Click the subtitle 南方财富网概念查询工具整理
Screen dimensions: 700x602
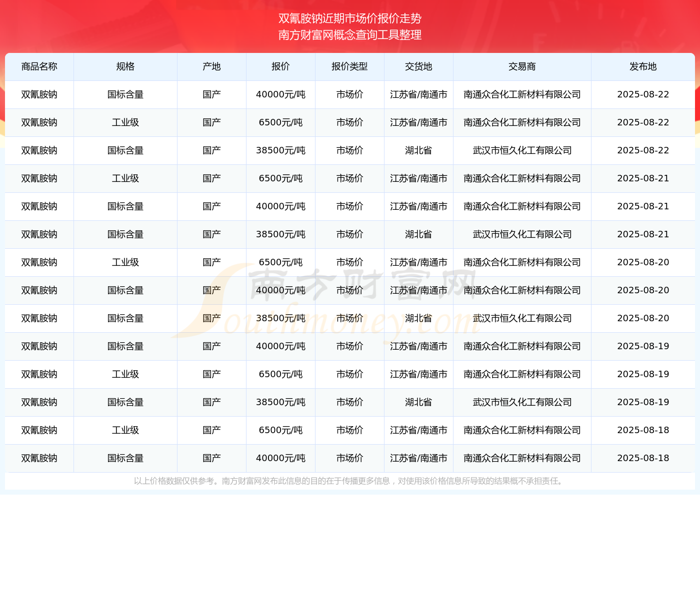click(x=350, y=35)
